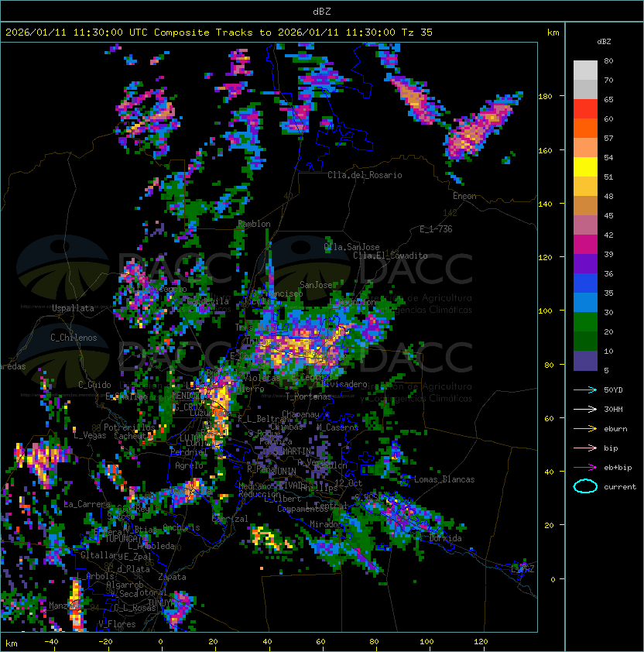Click the 'C_Chilenos' place label

point(74,338)
